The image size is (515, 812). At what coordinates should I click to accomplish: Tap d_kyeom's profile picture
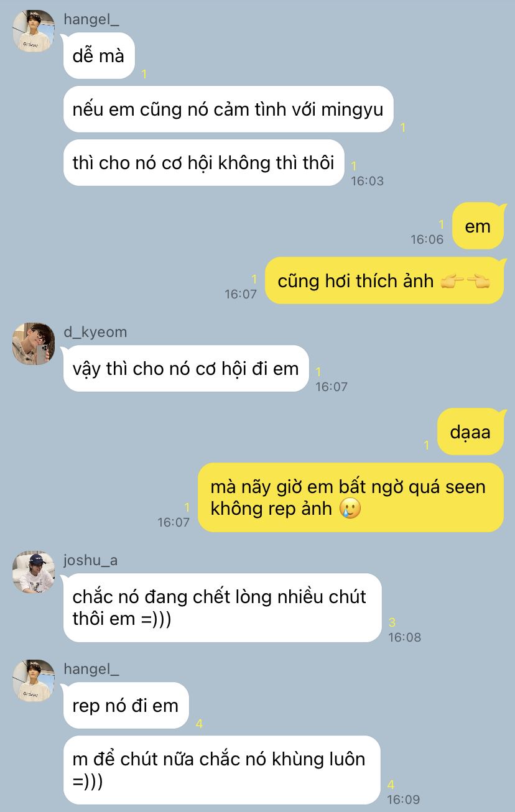pos(34,344)
